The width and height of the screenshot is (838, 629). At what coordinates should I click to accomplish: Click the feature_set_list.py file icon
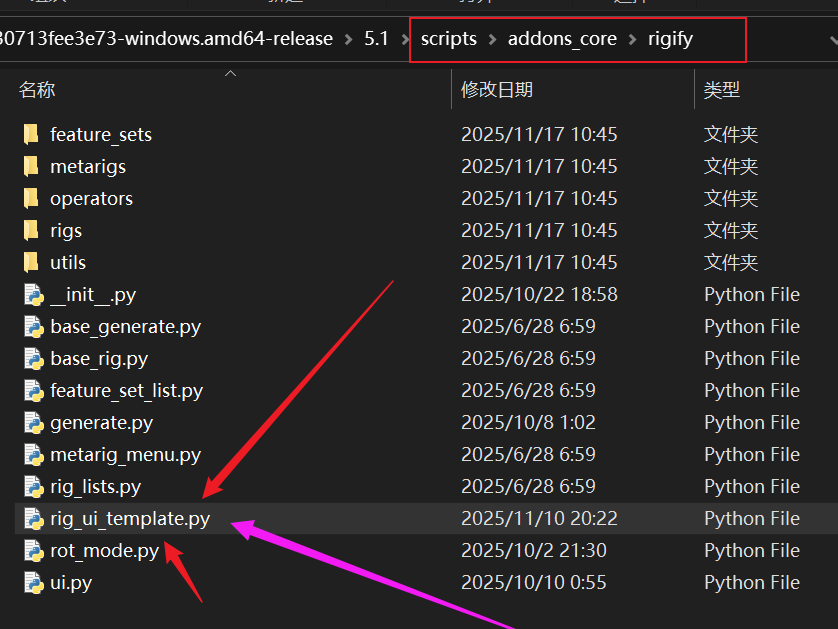pos(34,391)
